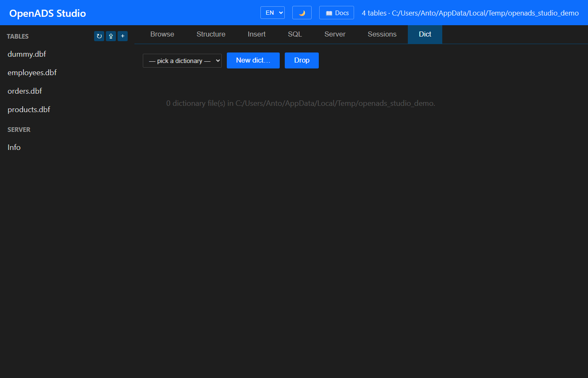This screenshot has height=378, width=588.
Task: Go to the Server tab
Action: [335, 34]
